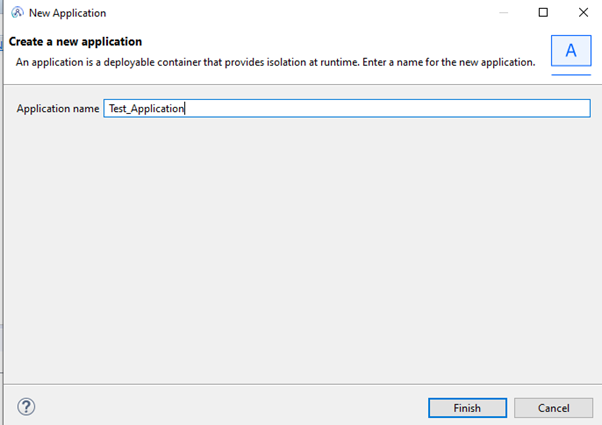Focus the Application name text field
Image resolution: width=602 pixels, height=425 pixels.
[347, 108]
